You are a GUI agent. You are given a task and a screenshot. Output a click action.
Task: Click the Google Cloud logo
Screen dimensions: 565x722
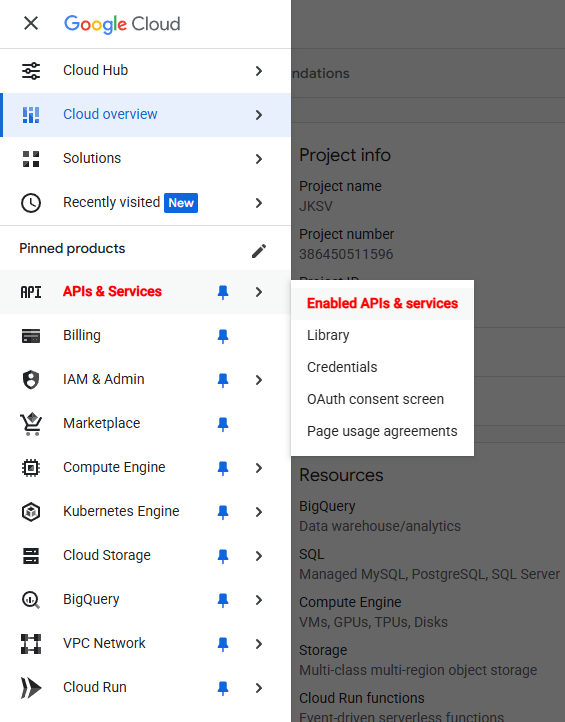pyautogui.click(x=122, y=24)
